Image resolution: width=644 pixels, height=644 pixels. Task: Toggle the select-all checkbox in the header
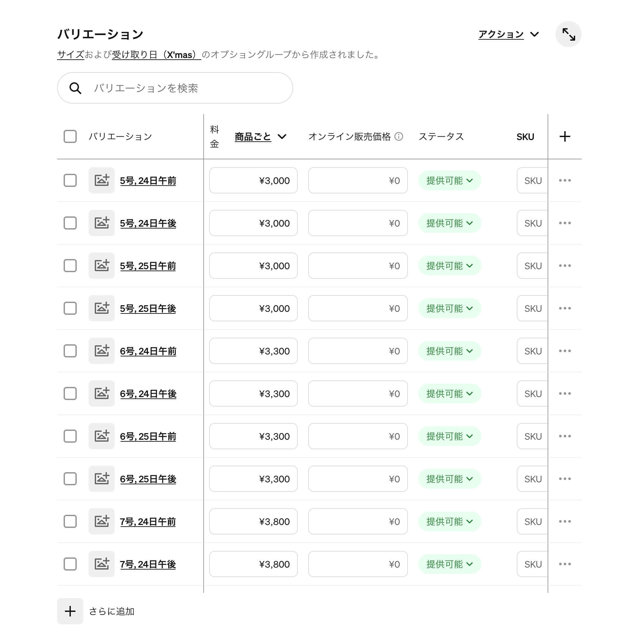click(x=70, y=136)
